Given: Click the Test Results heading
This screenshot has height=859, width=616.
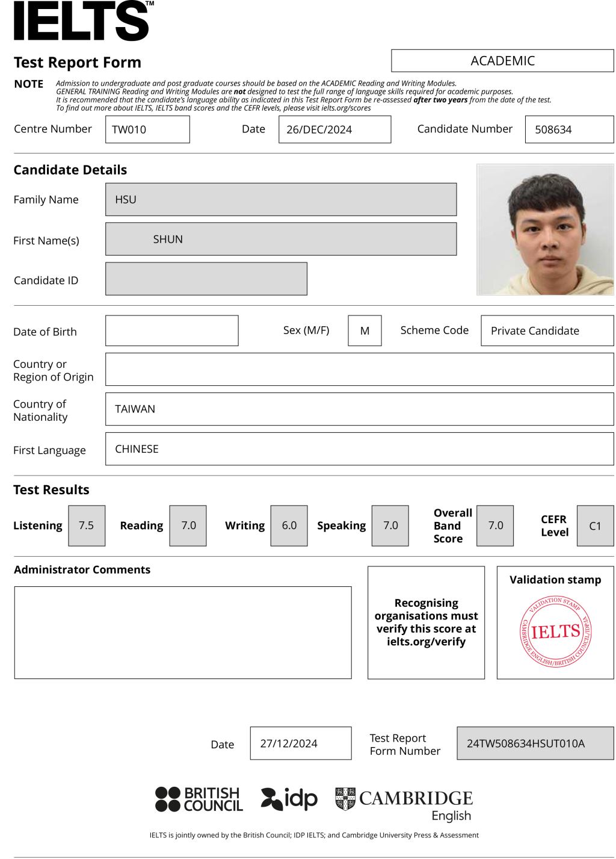Looking at the screenshot, I should point(51,489).
